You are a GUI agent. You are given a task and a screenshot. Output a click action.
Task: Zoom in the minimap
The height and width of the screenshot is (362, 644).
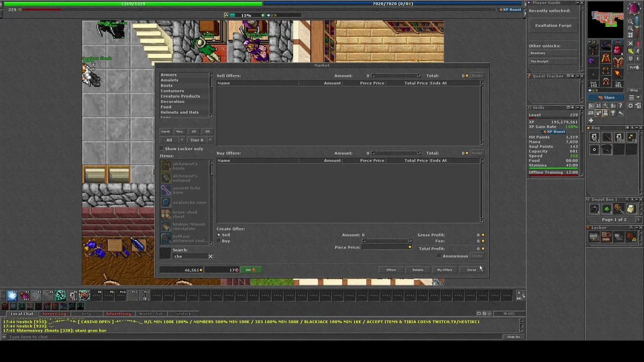(x=630, y=28)
